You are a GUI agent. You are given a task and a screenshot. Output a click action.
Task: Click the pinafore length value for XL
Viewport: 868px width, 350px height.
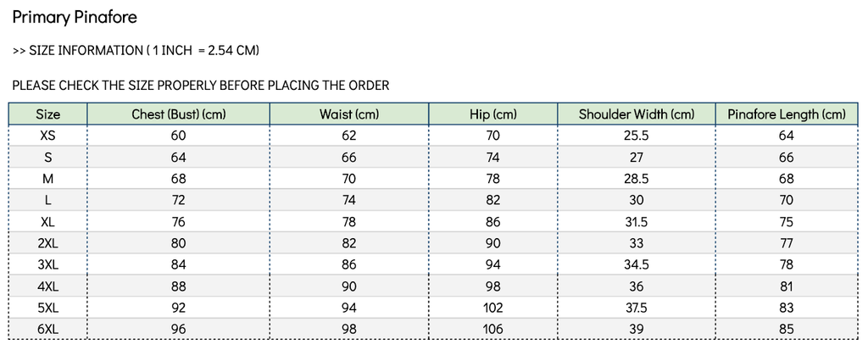click(786, 222)
